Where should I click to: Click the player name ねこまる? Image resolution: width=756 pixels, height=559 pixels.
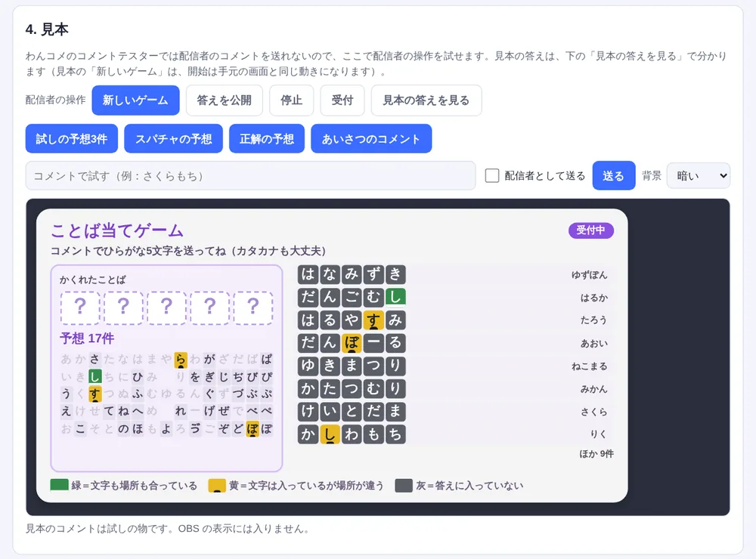click(589, 366)
